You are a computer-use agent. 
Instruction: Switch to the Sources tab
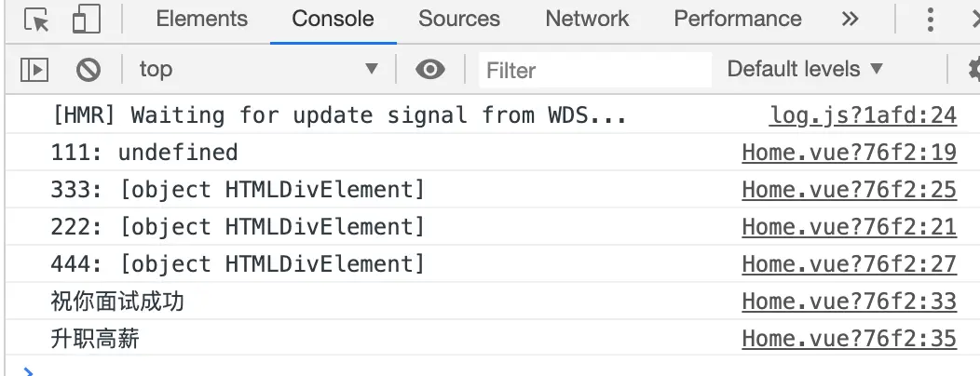coord(459,19)
